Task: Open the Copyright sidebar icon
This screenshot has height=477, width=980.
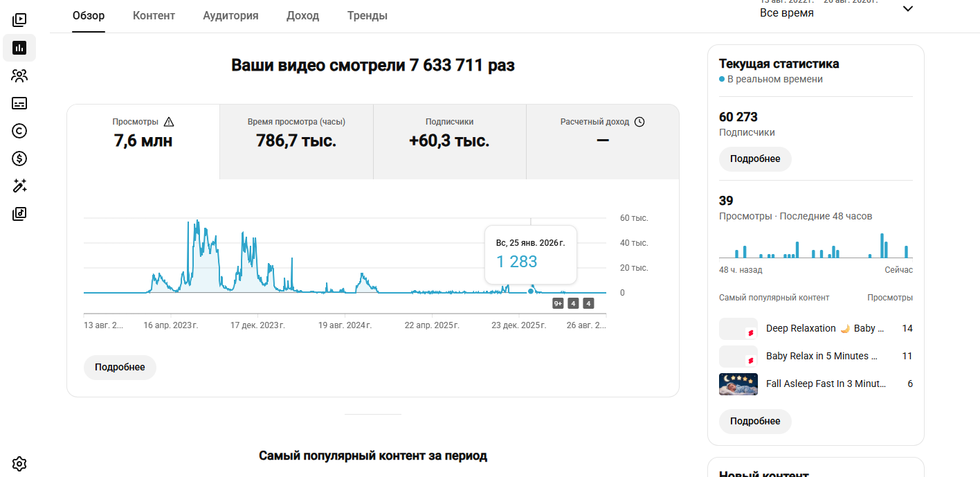Action: (x=19, y=131)
